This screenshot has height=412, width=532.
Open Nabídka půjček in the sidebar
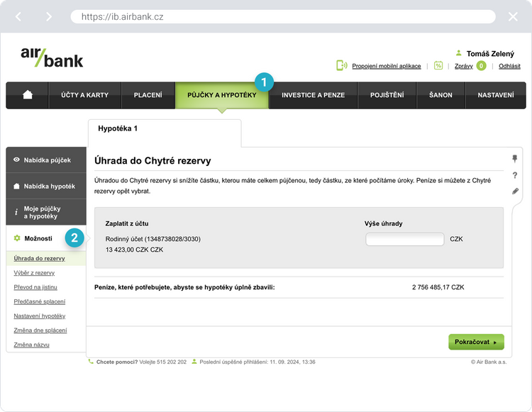coord(47,160)
